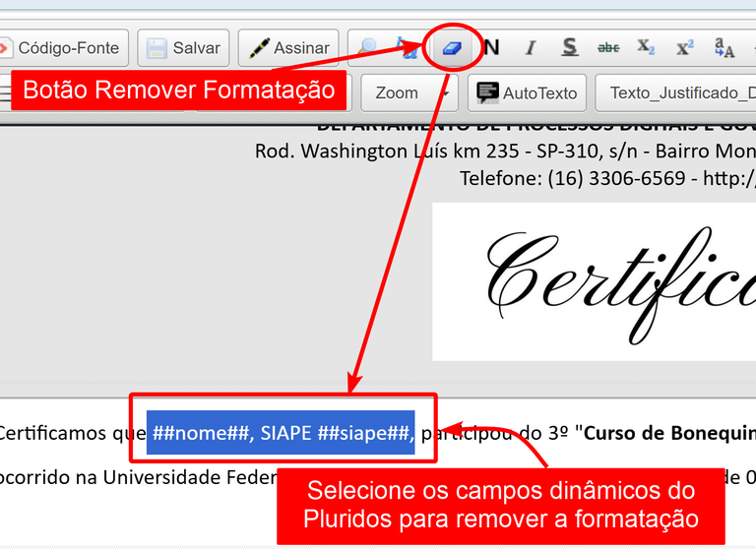Screen dimensions: 756x549
Task: Open the Texto_Justificado style dropdown
Action: [x=675, y=92]
